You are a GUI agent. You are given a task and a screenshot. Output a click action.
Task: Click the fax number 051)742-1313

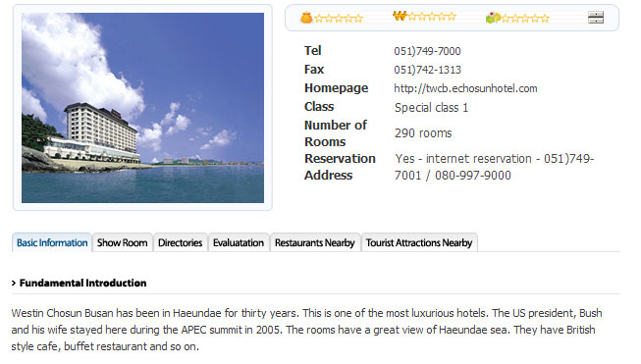click(427, 70)
